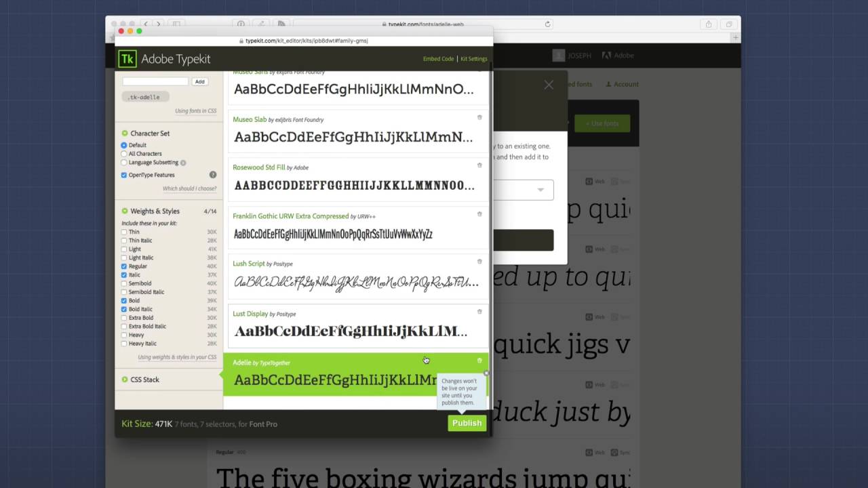The height and width of the screenshot is (488, 868).
Task: Click the Add selector button
Action: click(199, 81)
